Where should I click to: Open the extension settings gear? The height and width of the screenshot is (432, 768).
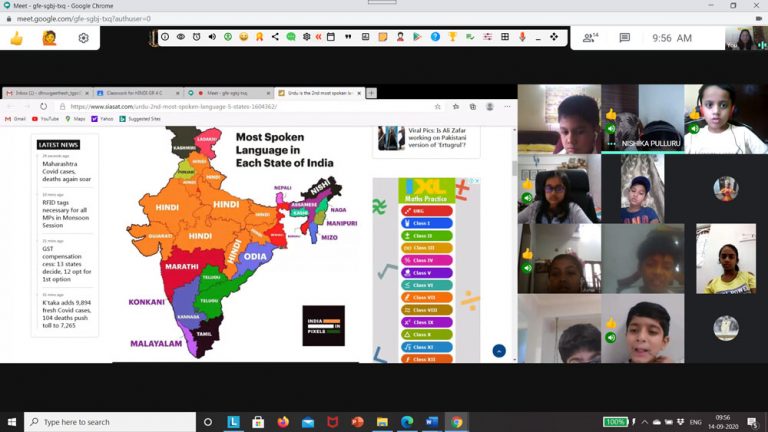pyautogui.click(x=83, y=38)
